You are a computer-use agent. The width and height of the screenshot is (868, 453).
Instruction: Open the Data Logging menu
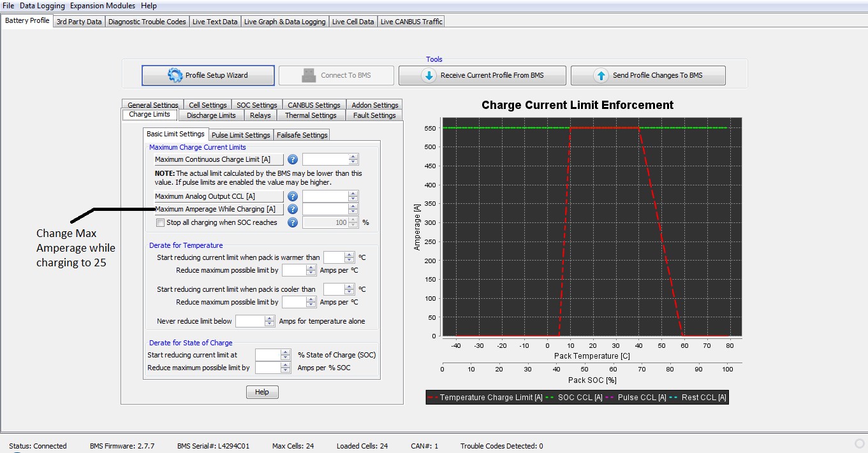pyautogui.click(x=42, y=6)
